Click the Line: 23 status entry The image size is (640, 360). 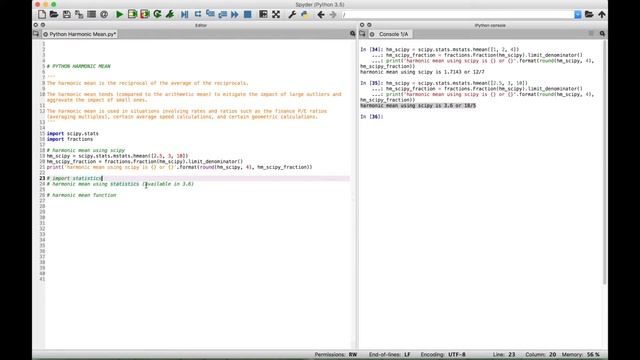pos(504,355)
